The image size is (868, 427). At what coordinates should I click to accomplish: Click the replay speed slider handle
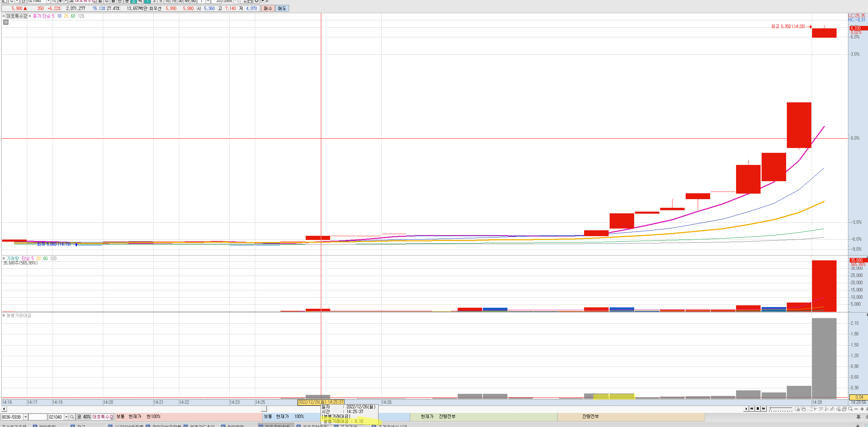point(770,408)
